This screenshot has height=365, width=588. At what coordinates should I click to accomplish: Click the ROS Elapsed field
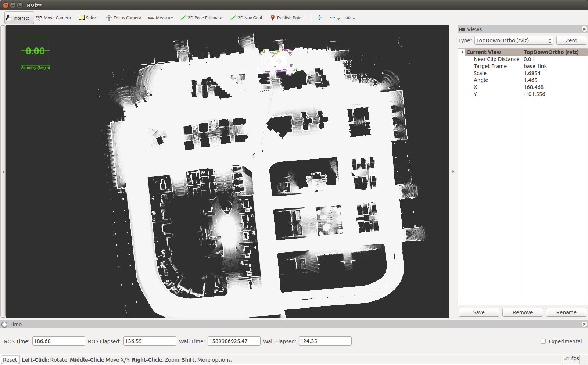click(x=150, y=341)
